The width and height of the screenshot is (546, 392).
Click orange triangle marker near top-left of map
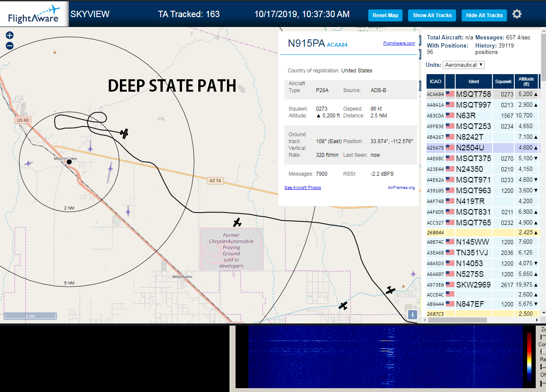[x=54, y=52]
